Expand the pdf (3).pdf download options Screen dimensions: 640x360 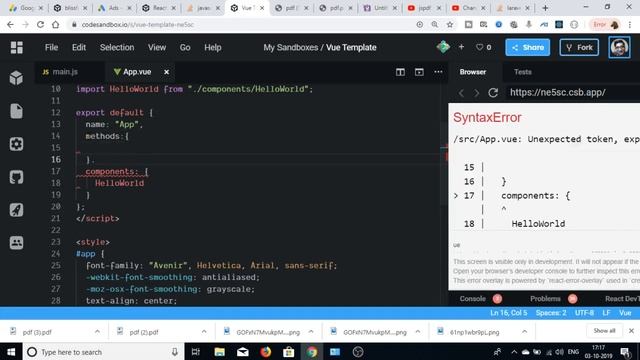(97, 331)
